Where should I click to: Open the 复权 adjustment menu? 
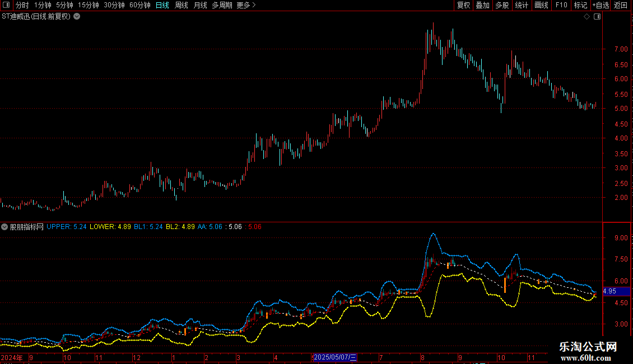(x=463, y=5)
